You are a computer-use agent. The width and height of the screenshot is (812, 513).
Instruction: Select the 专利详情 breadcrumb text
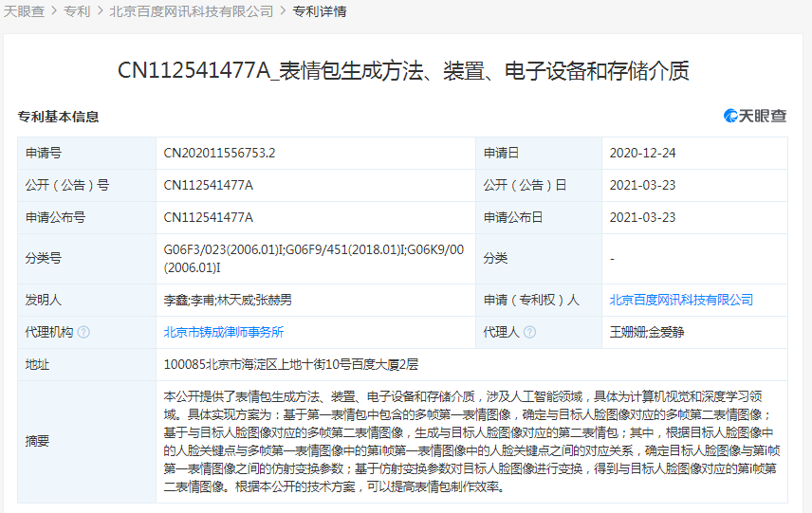coord(320,10)
